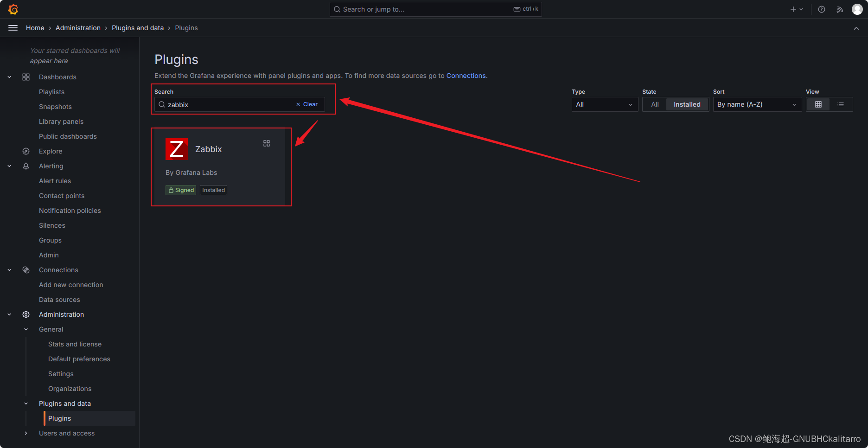The width and height of the screenshot is (868, 448).
Task: Collapse the Alerting section chevron
Action: [9, 166]
